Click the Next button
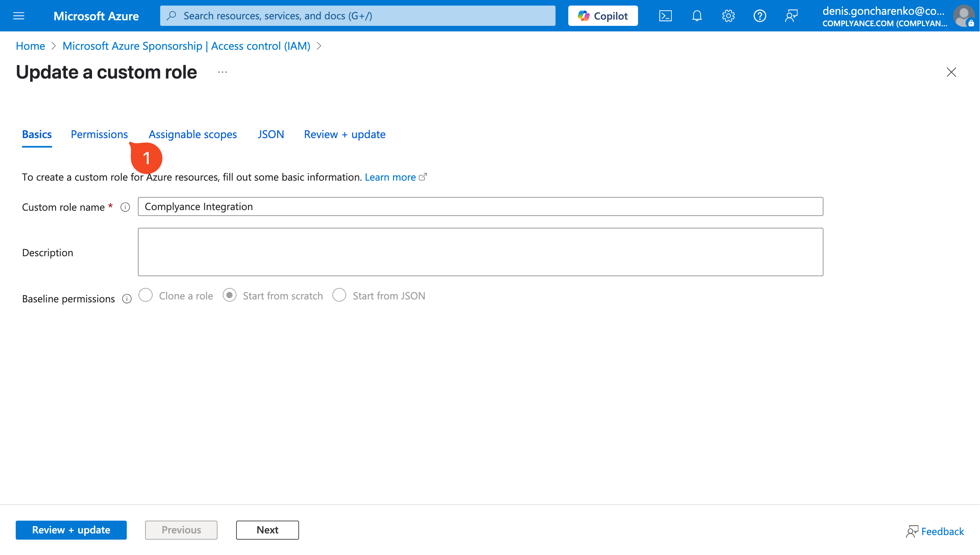This screenshot has width=980, height=555. 267,530
